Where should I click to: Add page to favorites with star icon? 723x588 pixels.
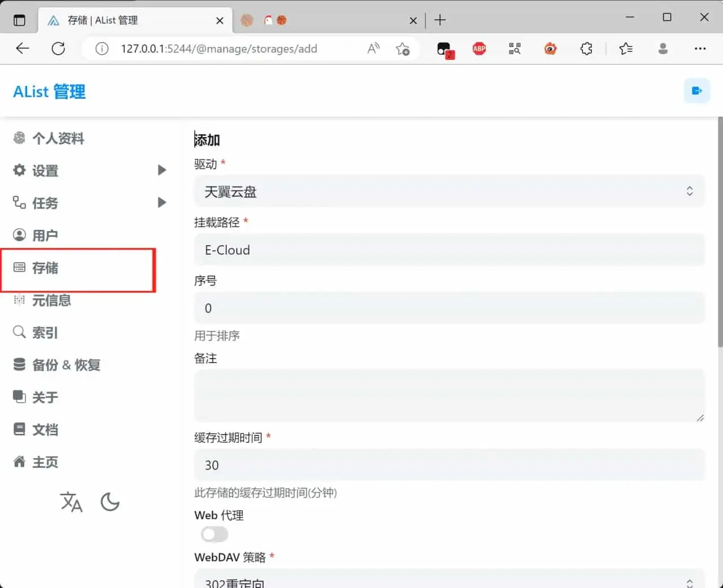(402, 49)
